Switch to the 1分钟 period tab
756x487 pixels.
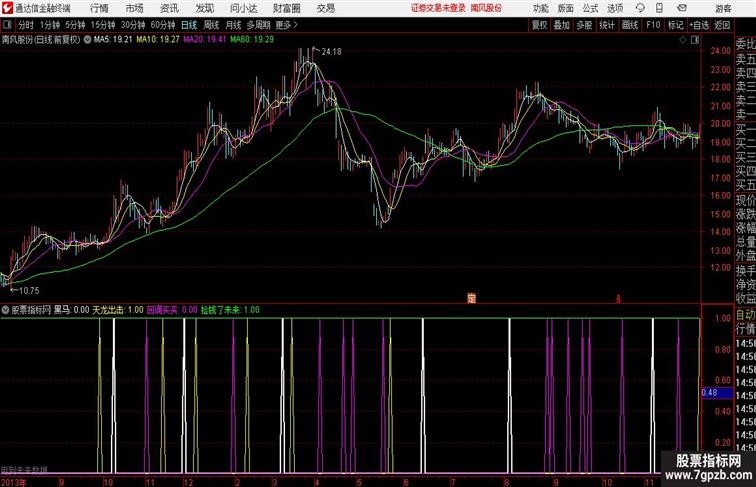tap(50, 25)
